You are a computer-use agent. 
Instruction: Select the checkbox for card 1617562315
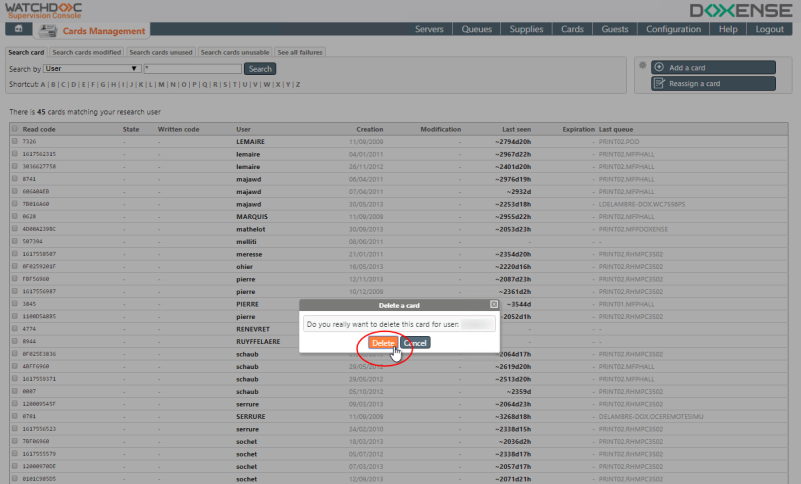point(14,154)
